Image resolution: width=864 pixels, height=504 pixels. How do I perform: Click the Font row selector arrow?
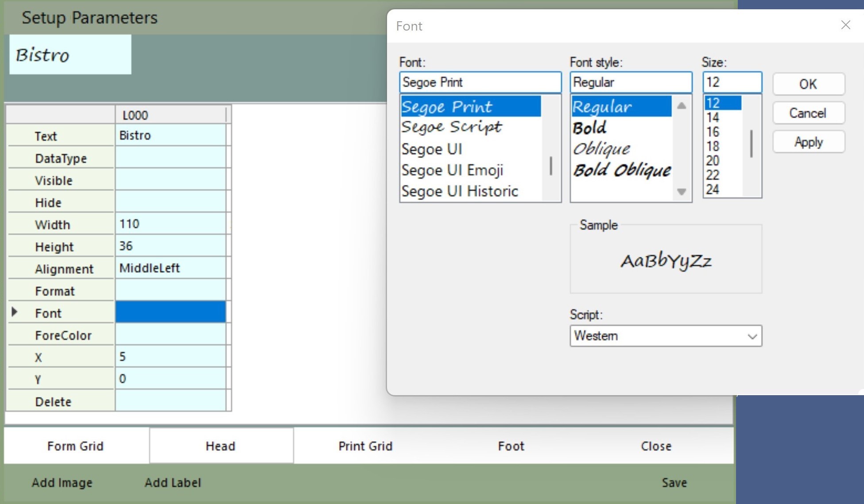click(14, 312)
